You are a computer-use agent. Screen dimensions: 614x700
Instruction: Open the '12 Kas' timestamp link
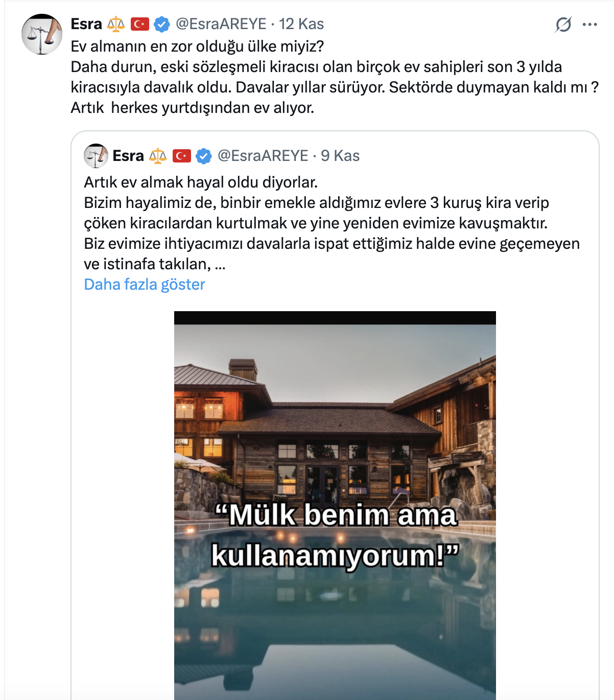tap(301, 24)
